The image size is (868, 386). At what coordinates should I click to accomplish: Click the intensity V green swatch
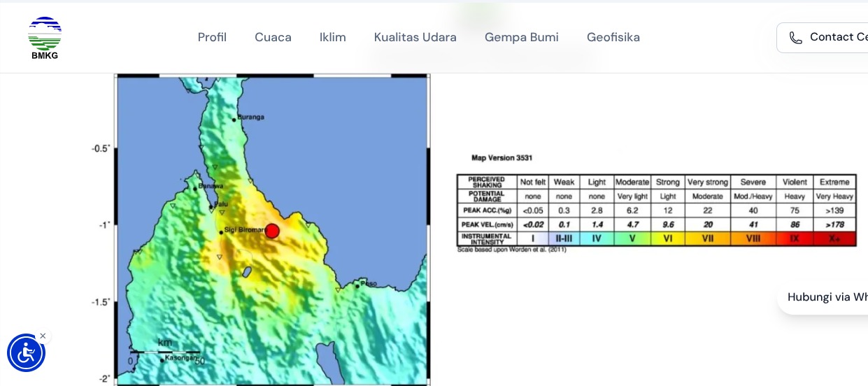coord(632,238)
